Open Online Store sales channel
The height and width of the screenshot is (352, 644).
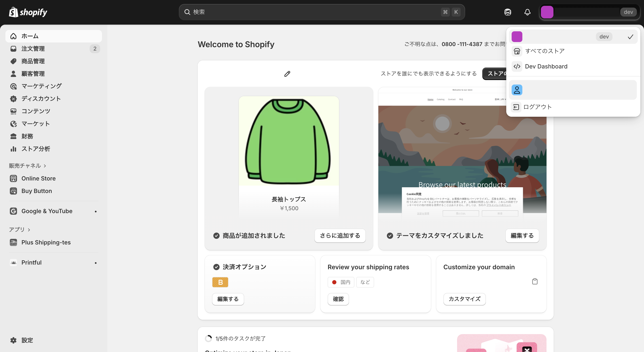38,178
